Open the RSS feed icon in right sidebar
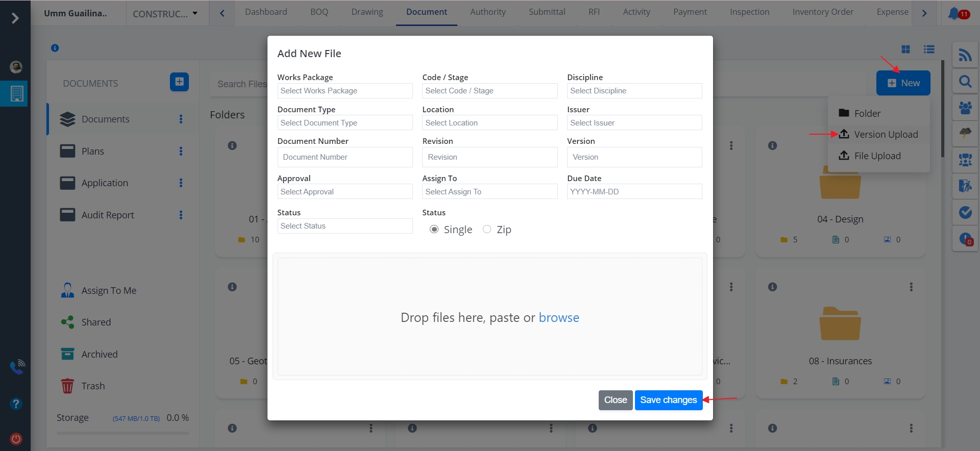This screenshot has width=980, height=451. click(x=965, y=55)
